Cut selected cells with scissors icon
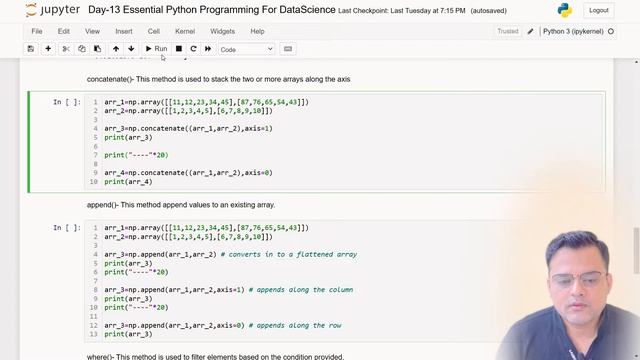 [66, 49]
